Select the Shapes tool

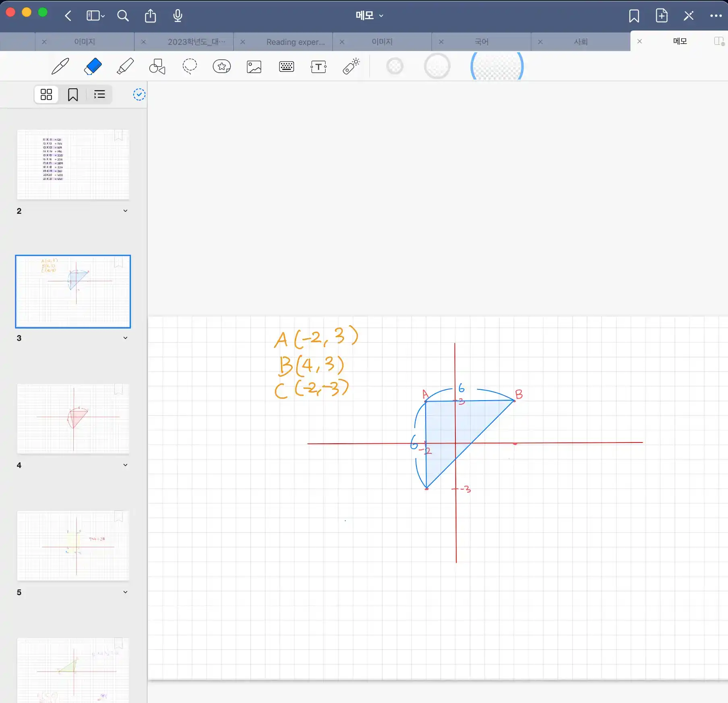coord(157,66)
